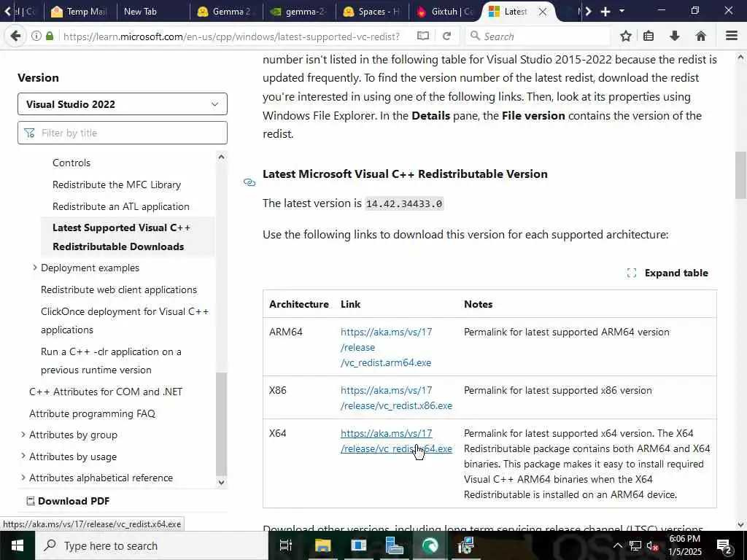Viewport: 747px width, 560px height.
Task: Switch to the gemma-2 NVIDIA tab
Action: 298,12
